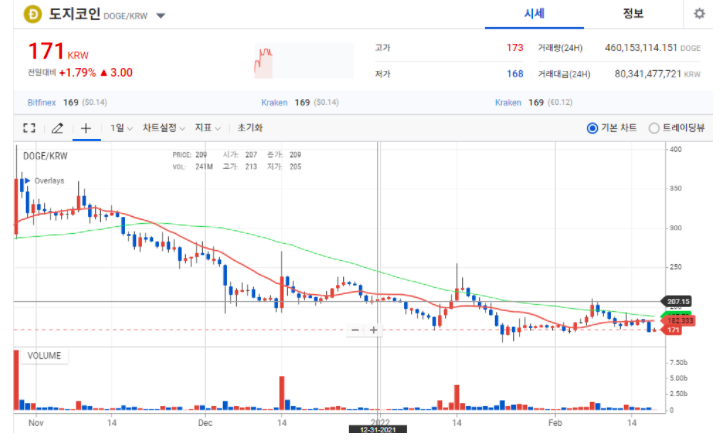Switch to 정보 tab
Image resolution: width=720 pixels, height=442 pixels.
click(632, 14)
